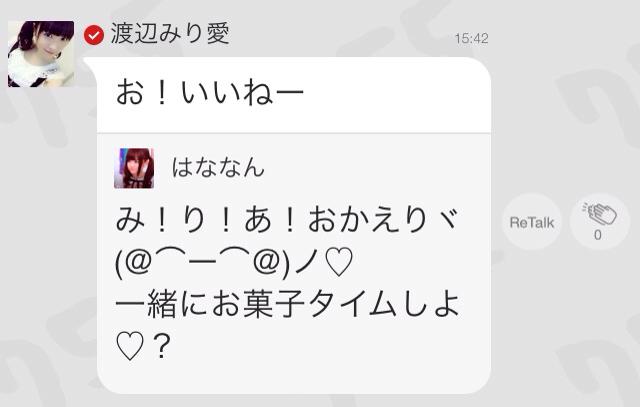Open はななん's small avatar image
Screen dimensions: 640x407
pyautogui.click(x=134, y=168)
